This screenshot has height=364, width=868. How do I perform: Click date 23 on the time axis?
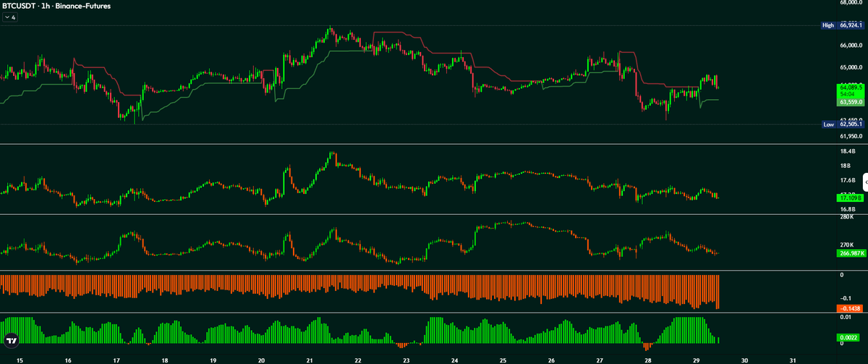click(407, 359)
